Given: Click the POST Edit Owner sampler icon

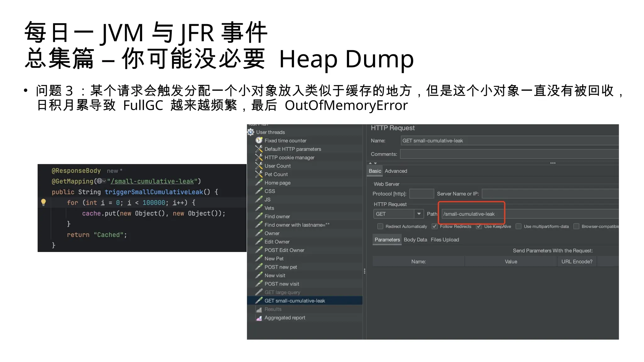Looking at the screenshot, I should click(259, 250).
